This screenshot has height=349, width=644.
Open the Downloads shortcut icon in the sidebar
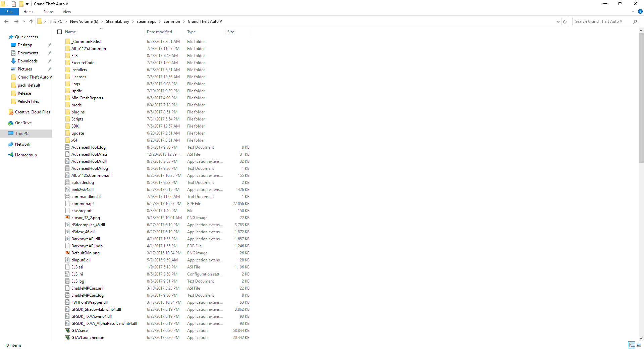13,61
